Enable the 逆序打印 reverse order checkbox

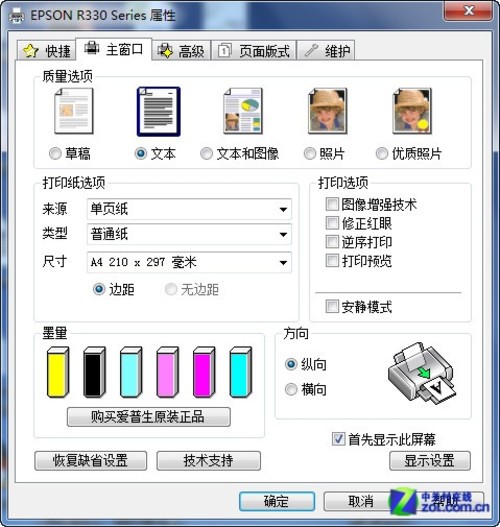pos(332,241)
